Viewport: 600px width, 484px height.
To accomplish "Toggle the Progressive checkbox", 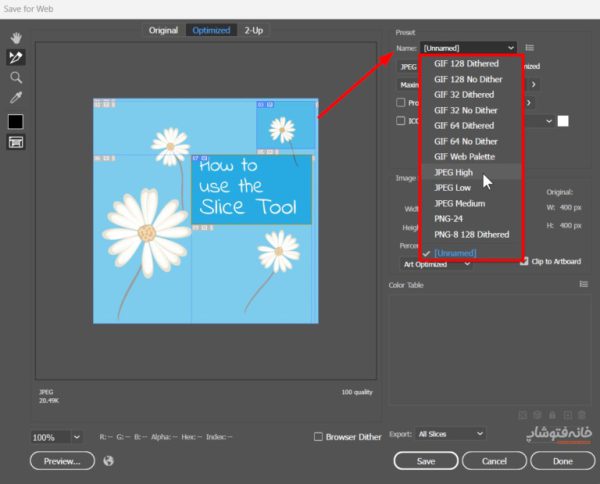I will point(401,103).
